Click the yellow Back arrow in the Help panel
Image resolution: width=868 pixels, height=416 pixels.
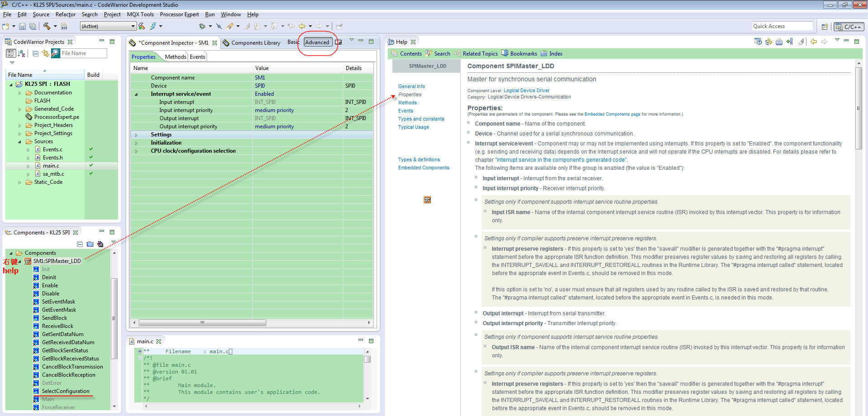pyautogui.click(x=814, y=42)
